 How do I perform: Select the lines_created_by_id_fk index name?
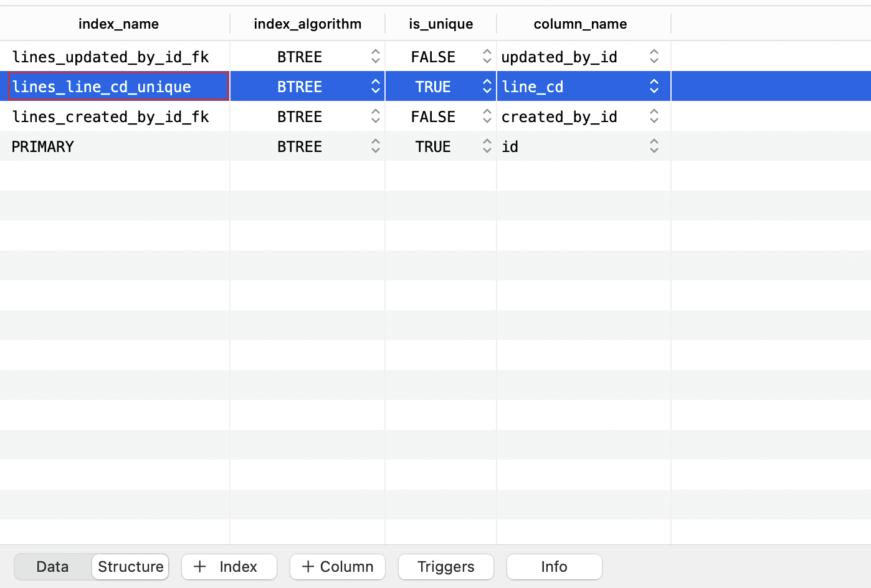110,116
